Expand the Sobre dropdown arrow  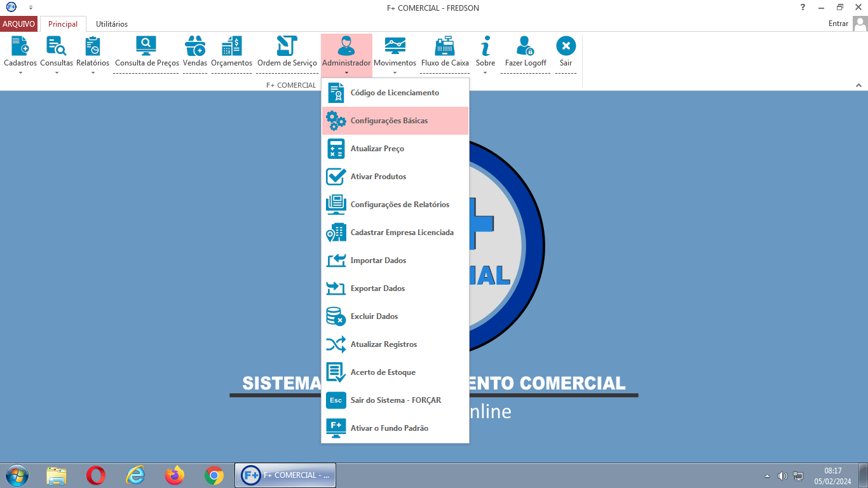pyautogui.click(x=485, y=72)
